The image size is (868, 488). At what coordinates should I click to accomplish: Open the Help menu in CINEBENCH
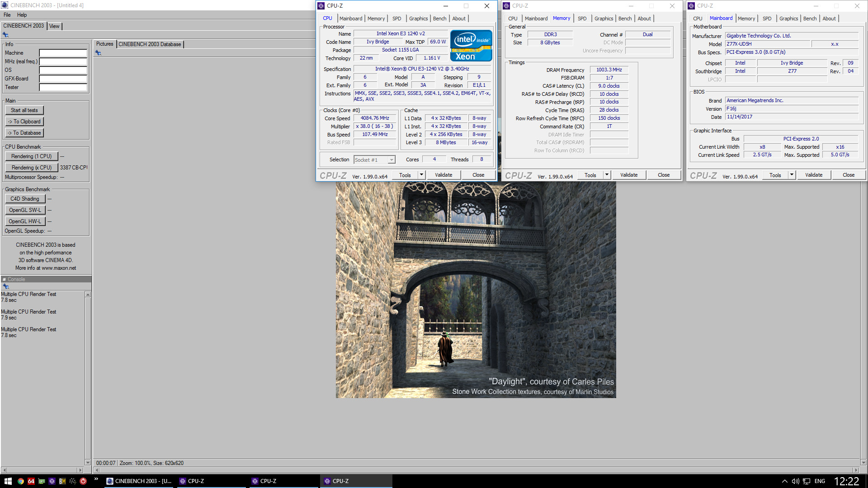[x=22, y=15]
